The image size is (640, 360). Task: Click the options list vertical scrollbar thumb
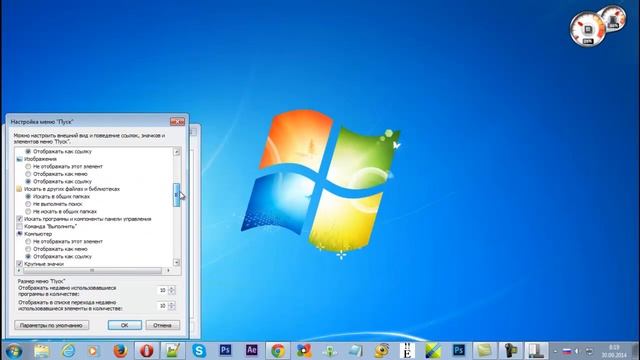pos(176,195)
